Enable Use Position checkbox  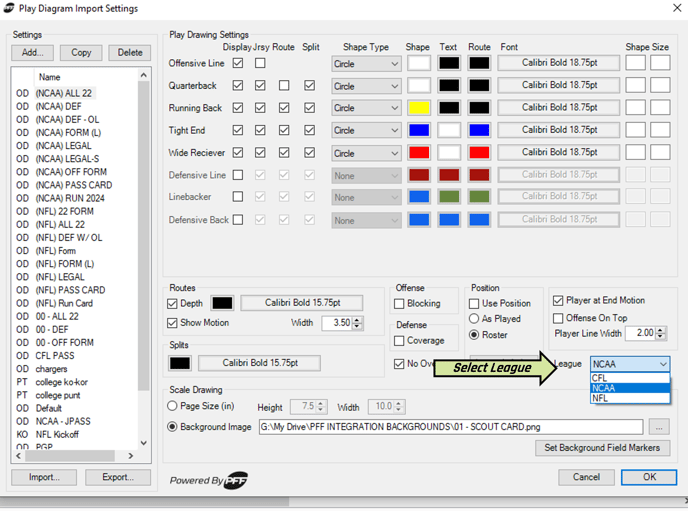474,304
